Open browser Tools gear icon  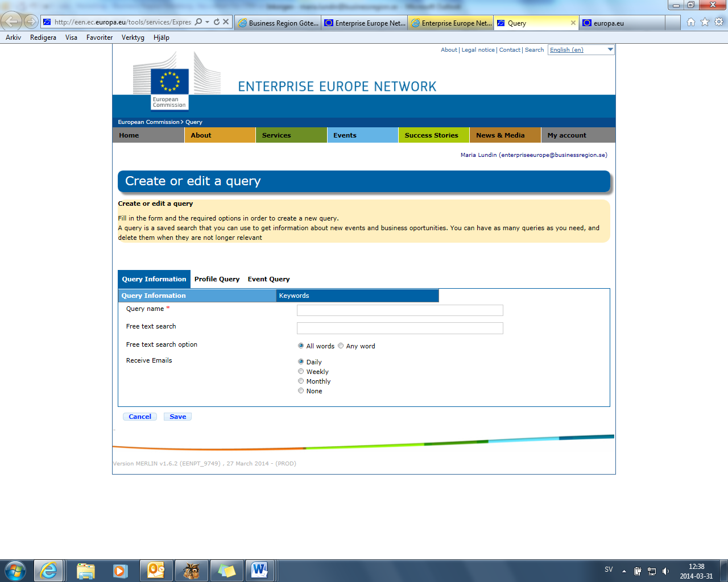coord(719,22)
